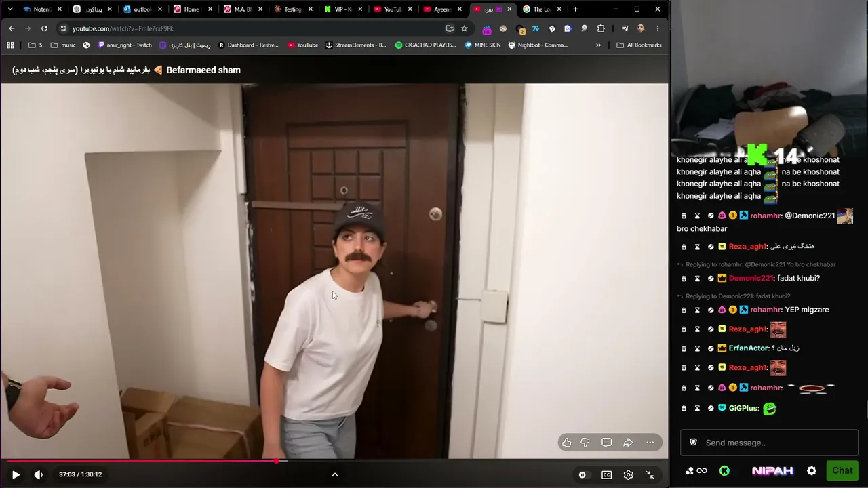Screen dimensions: 868x488
Task: Open more actions three-dot menu on video
Action: tap(650, 443)
